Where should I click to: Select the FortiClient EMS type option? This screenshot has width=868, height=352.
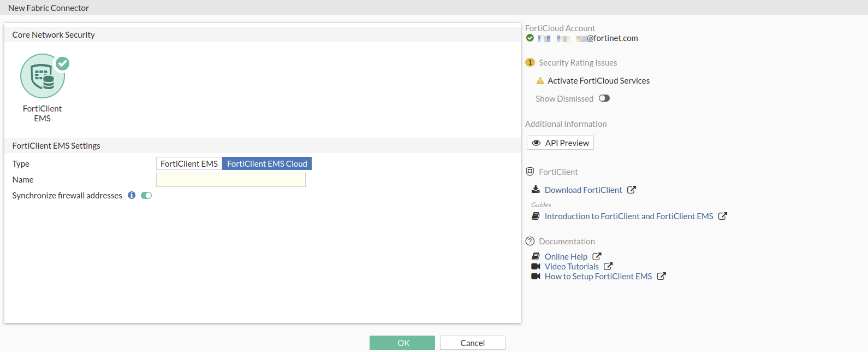(x=189, y=163)
